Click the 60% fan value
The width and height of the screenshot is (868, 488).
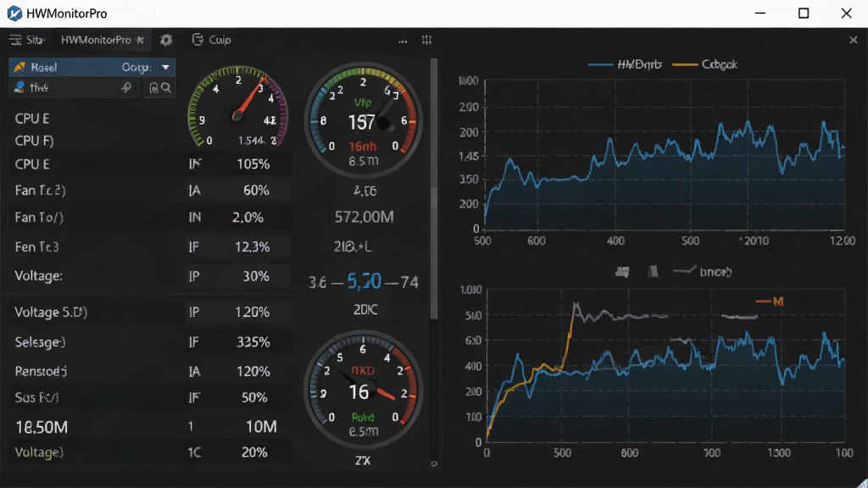(256, 191)
